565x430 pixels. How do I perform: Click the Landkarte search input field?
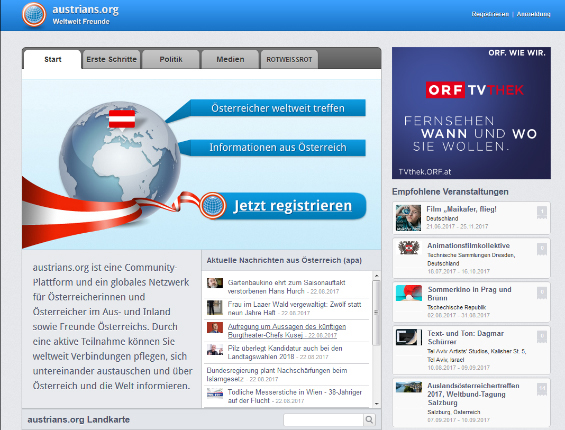(x=323, y=420)
